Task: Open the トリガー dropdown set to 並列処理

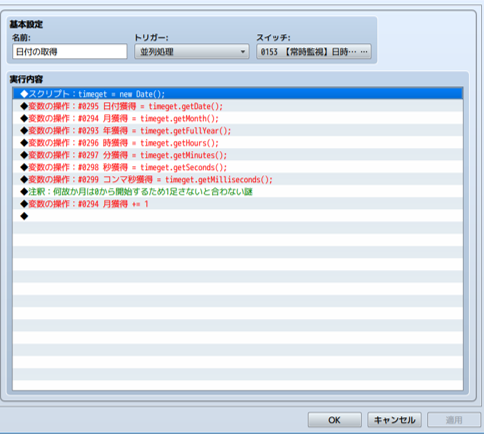Action: tap(192, 52)
